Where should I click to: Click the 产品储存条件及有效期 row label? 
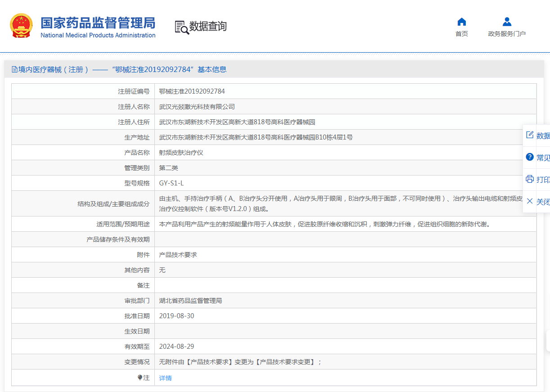(x=118, y=239)
